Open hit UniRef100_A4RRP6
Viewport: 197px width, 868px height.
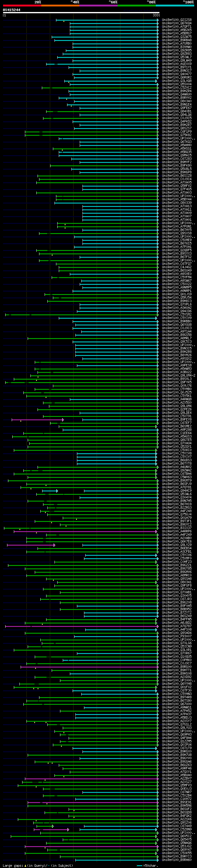(x=176, y=531)
